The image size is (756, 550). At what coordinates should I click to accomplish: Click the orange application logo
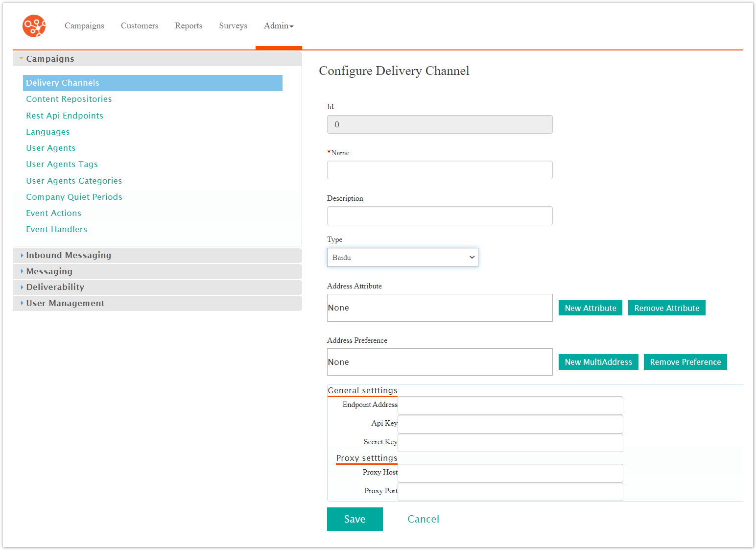pos(34,25)
